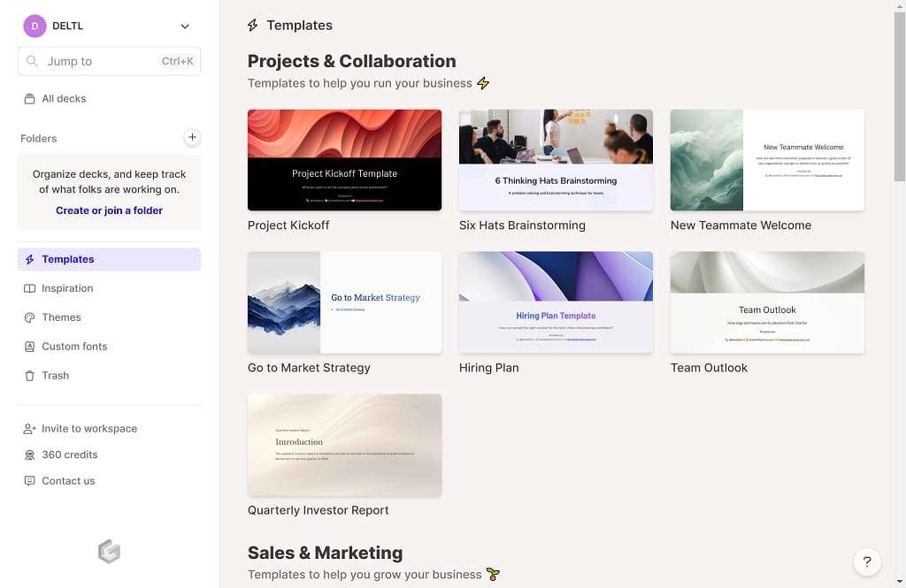
Task: Click the Gamma logo at sidebar bottom
Action: click(x=109, y=552)
